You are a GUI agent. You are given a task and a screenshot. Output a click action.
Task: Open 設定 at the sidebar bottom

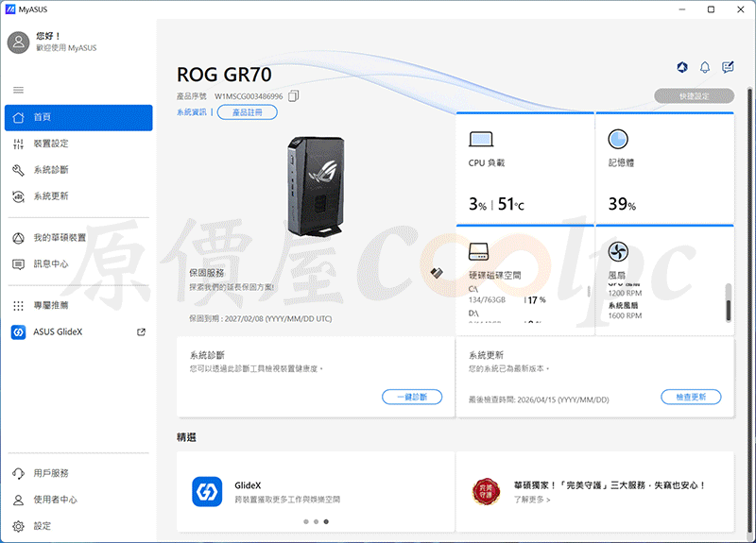point(78,526)
